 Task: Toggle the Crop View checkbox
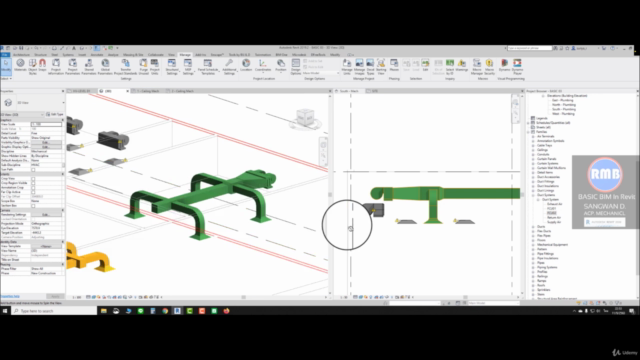33,178
